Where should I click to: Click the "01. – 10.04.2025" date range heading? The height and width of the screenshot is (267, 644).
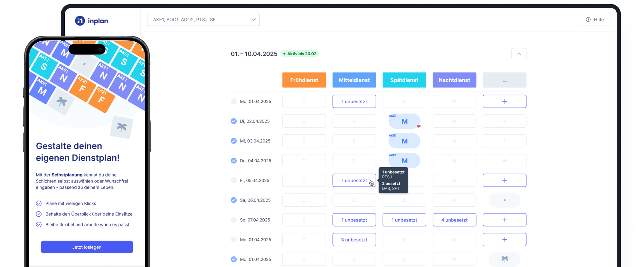click(x=254, y=54)
